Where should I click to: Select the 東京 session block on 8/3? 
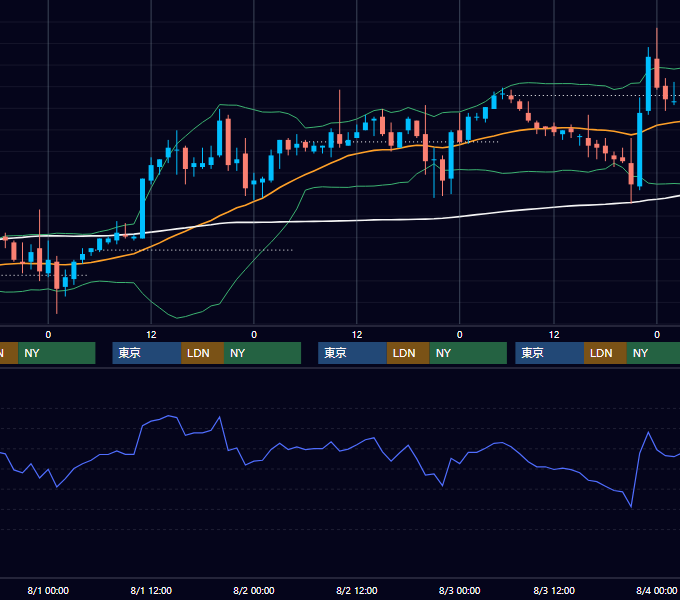[549, 353]
